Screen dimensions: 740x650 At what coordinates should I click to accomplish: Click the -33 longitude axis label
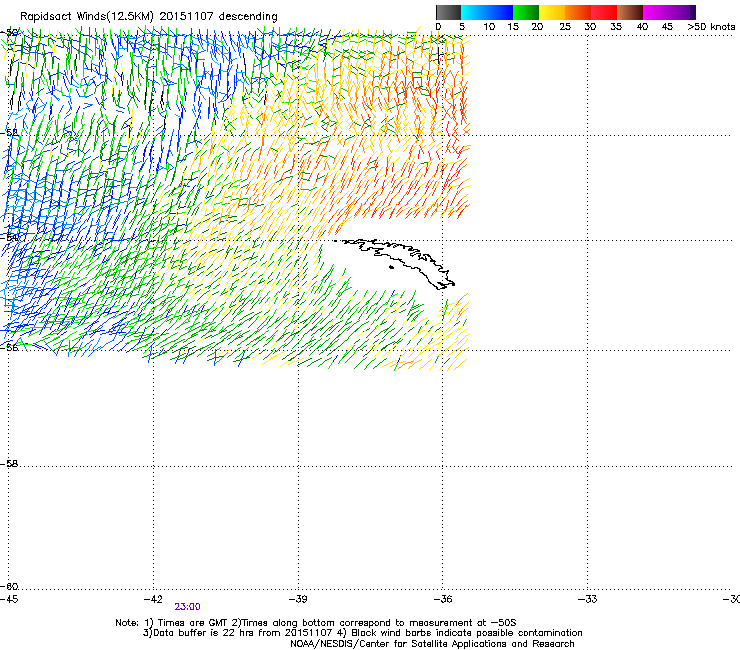[x=588, y=599]
